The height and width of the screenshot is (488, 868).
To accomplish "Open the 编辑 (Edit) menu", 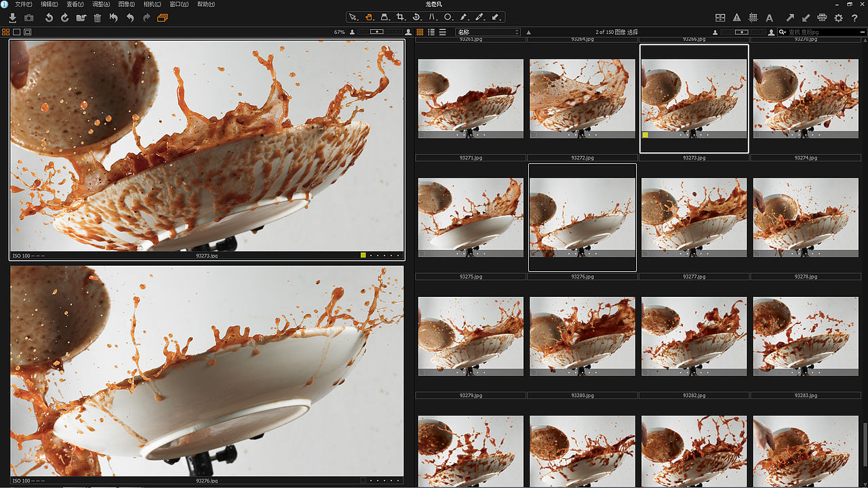I will [49, 5].
